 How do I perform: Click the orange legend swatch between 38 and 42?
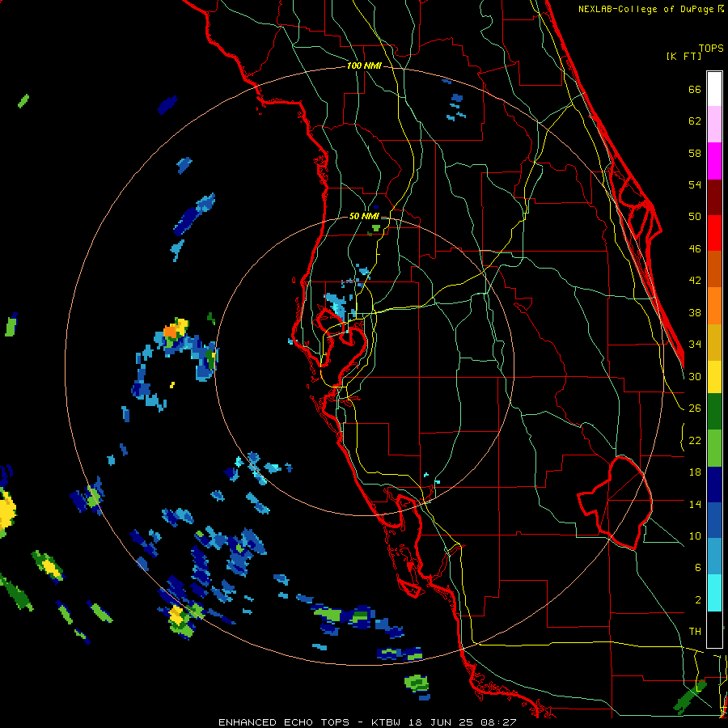[x=714, y=306]
